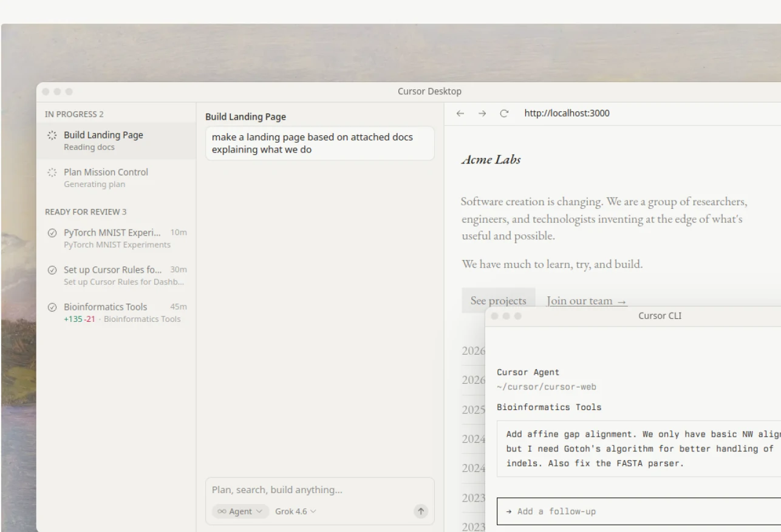781x532 pixels.
Task: Click the Cursor CLI window title
Action: click(660, 316)
